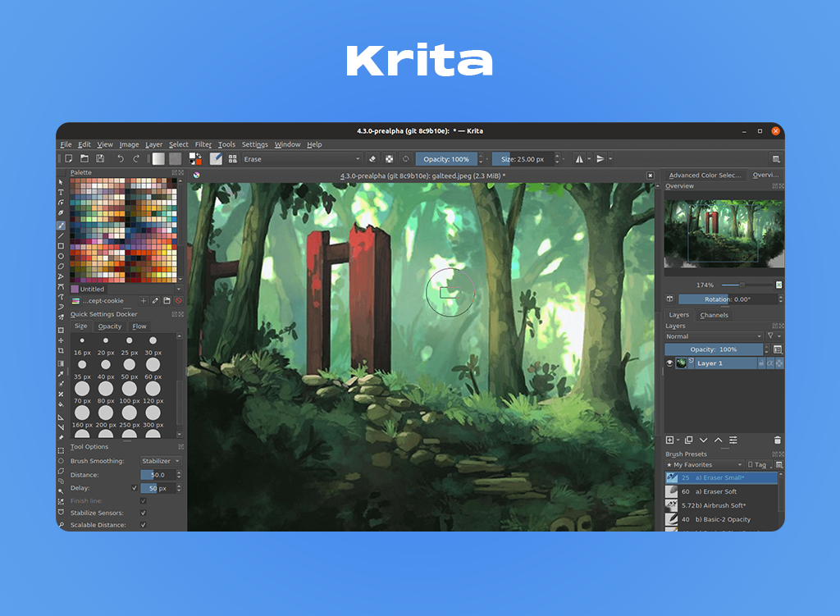840x616 pixels.
Task: Open the horizontal mirror options arrow
Action: pyautogui.click(x=589, y=158)
